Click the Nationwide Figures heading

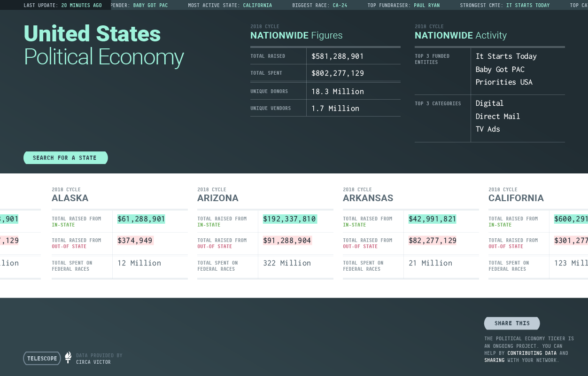(296, 35)
